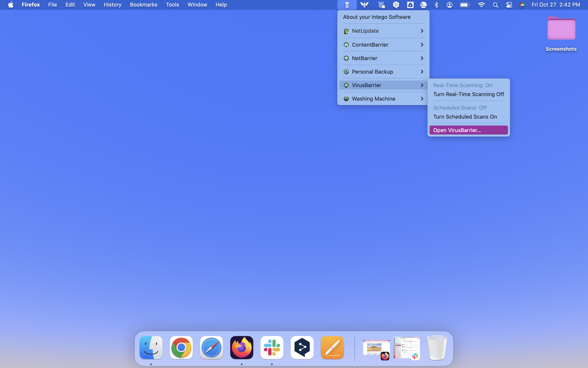Expand the NetUpdate submenu arrow

click(x=422, y=31)
